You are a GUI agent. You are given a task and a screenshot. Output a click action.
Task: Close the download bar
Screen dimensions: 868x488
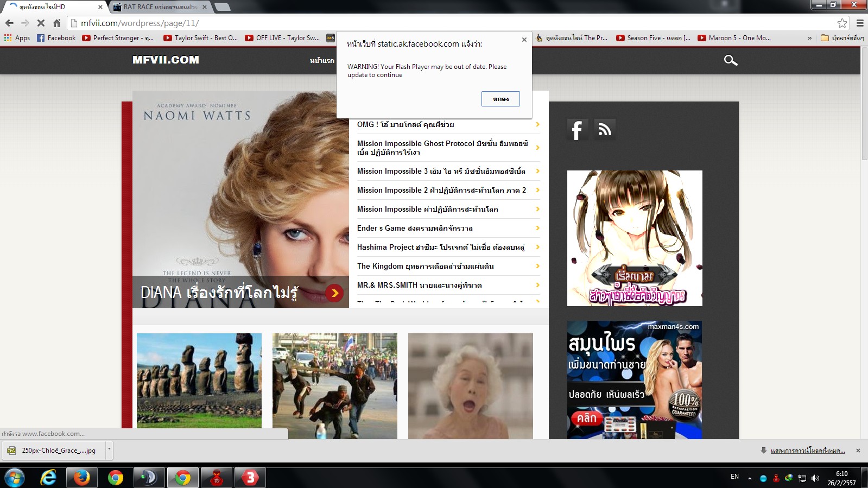tap(858, 451)
